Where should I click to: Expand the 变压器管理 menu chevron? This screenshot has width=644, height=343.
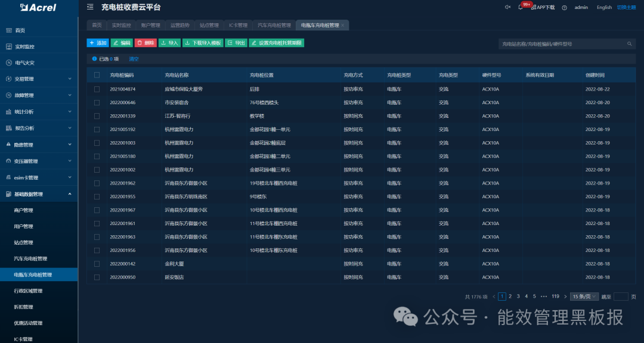69,161
